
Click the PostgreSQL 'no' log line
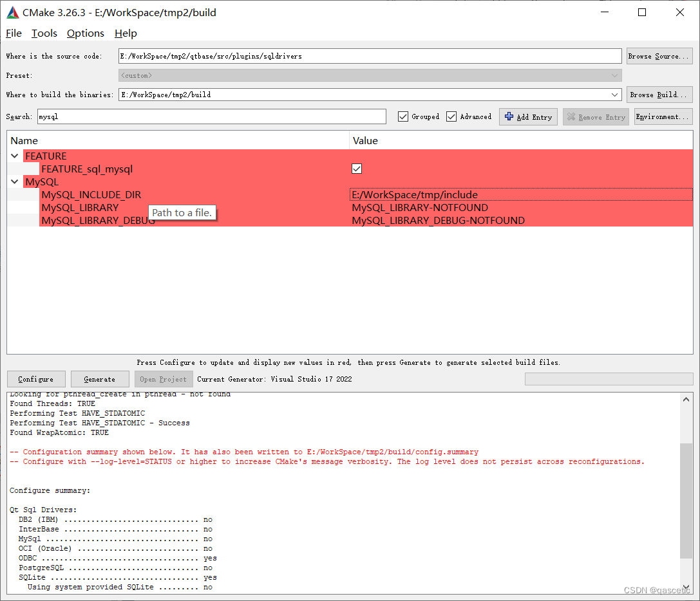coord(116,568)
